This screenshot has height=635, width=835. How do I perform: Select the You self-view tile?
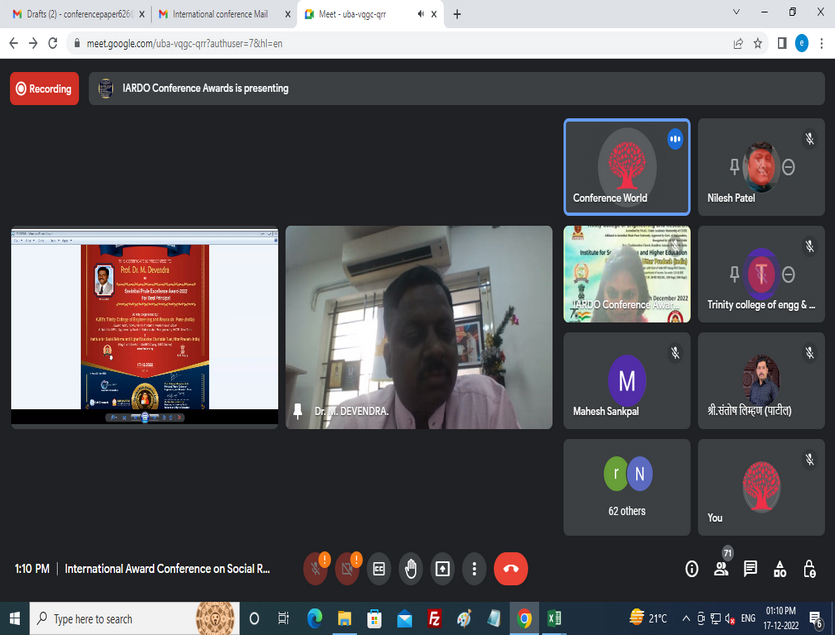pos(761,487)
